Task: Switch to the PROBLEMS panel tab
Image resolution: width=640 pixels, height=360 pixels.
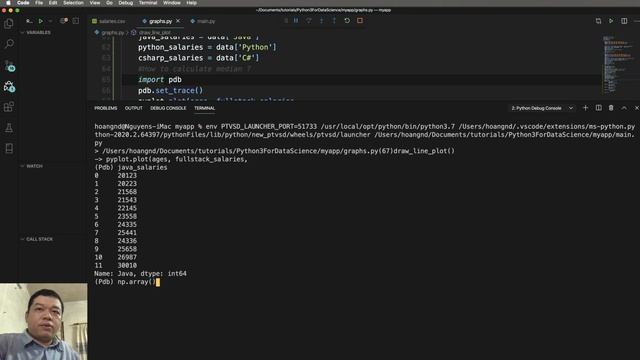Action: 106,108
